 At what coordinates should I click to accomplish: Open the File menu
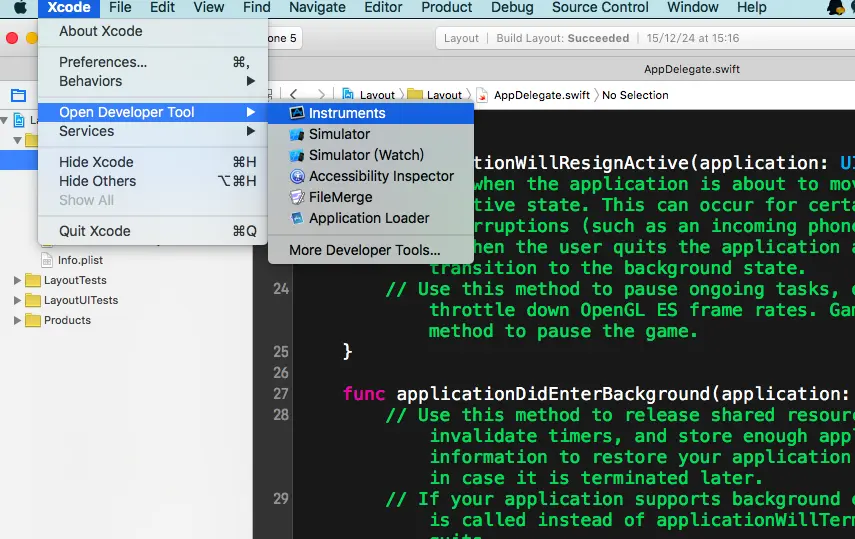coord(120,8)
